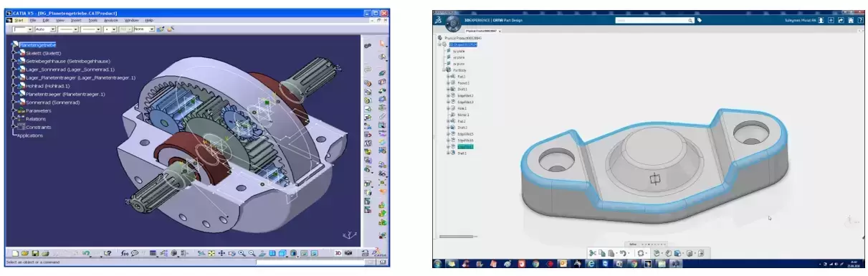Expand the PartBody node in 3DEXPERIENCE tree

pyautogui.click(x=444, y=70)
